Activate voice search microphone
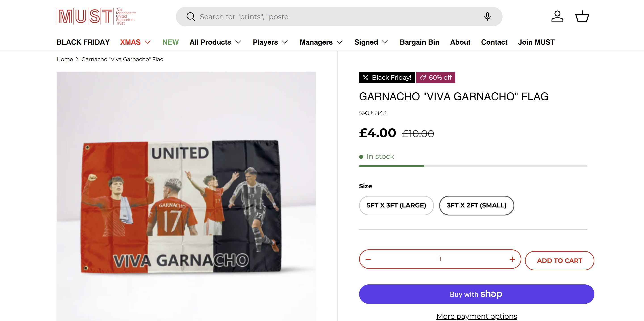 pos(487,17)
